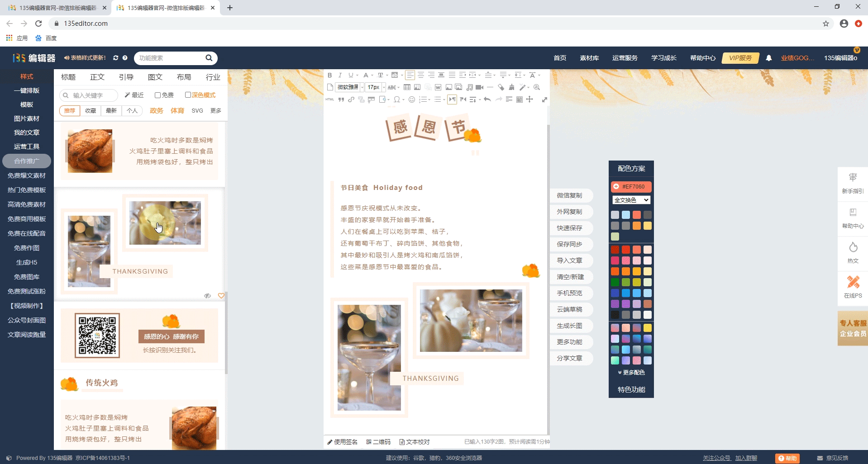Toggle bold formatting in editor toolbar
This screenshot has height=464, width=868.
[x=329, y=76]
